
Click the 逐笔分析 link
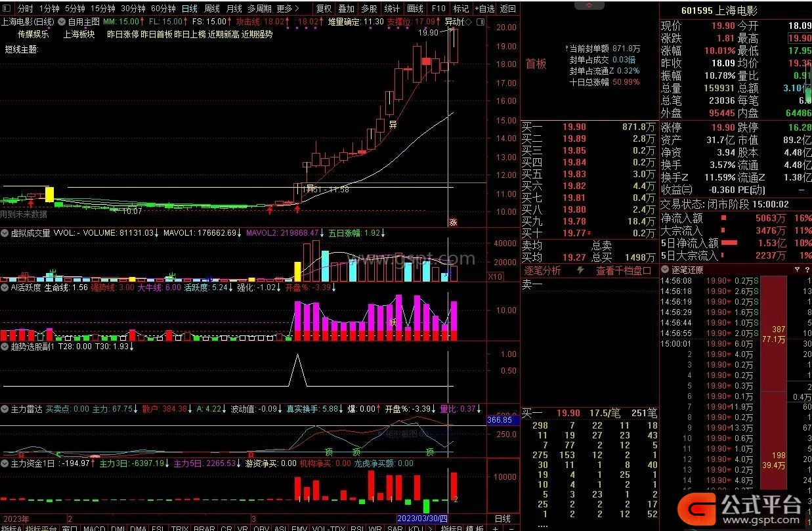(x=542, y=270)
